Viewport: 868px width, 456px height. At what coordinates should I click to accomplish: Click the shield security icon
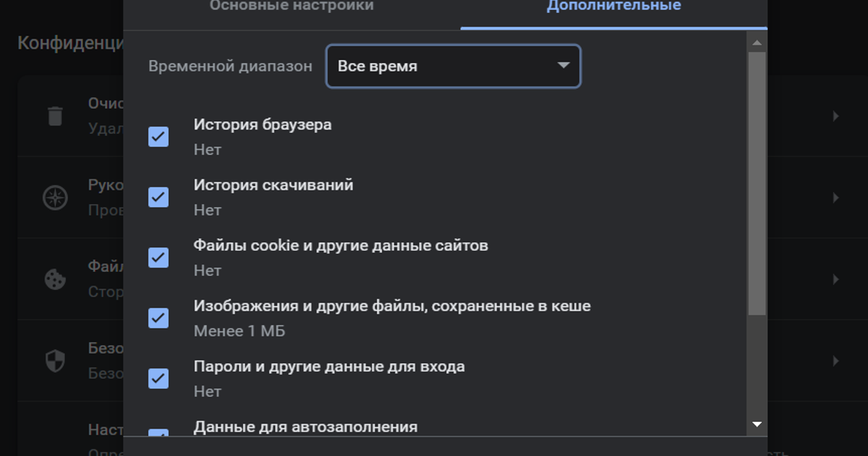tap(55, 360)
